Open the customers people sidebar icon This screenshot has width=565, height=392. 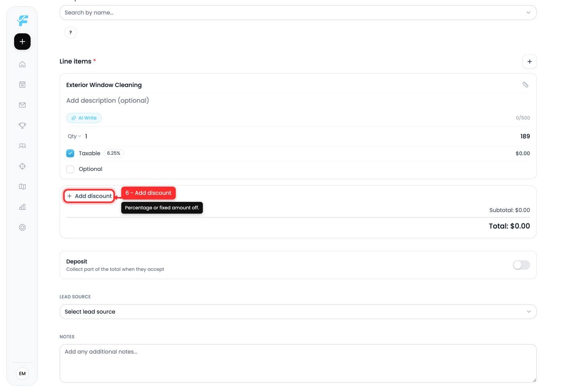22,146
